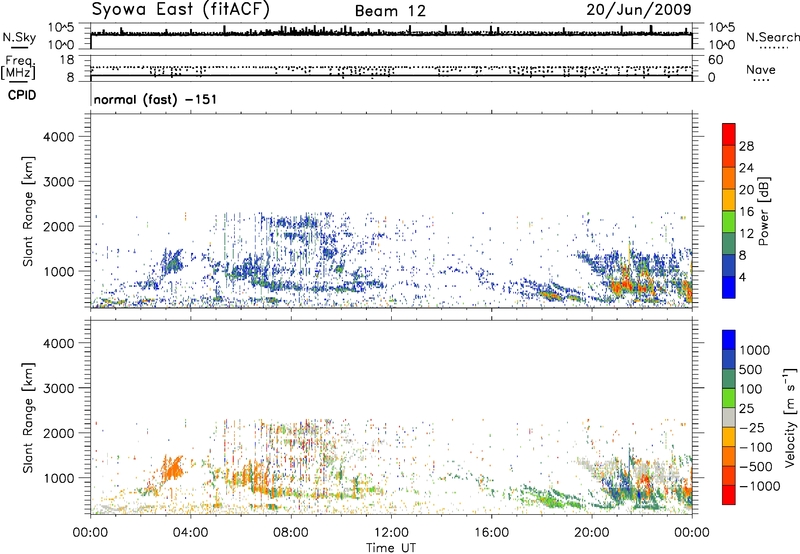
Task: Click the orange velocity echo cluster near 03:00
Action: click(x=172, y=468)
